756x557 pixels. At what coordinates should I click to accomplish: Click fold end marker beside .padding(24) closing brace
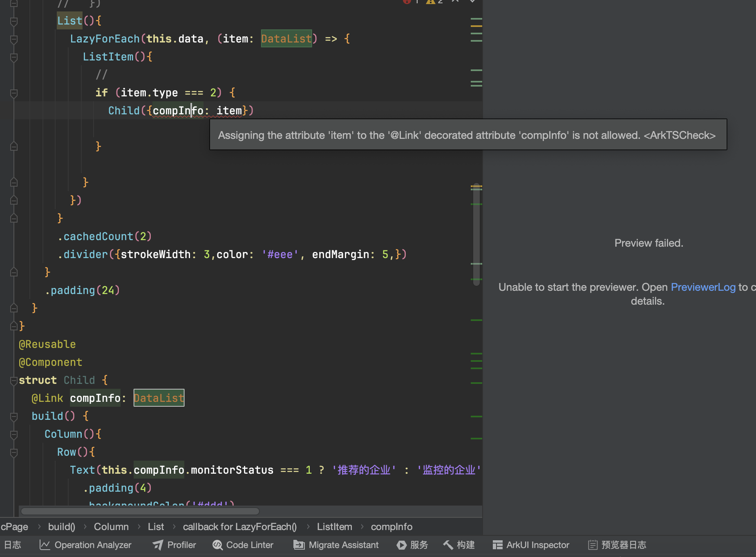14,308
